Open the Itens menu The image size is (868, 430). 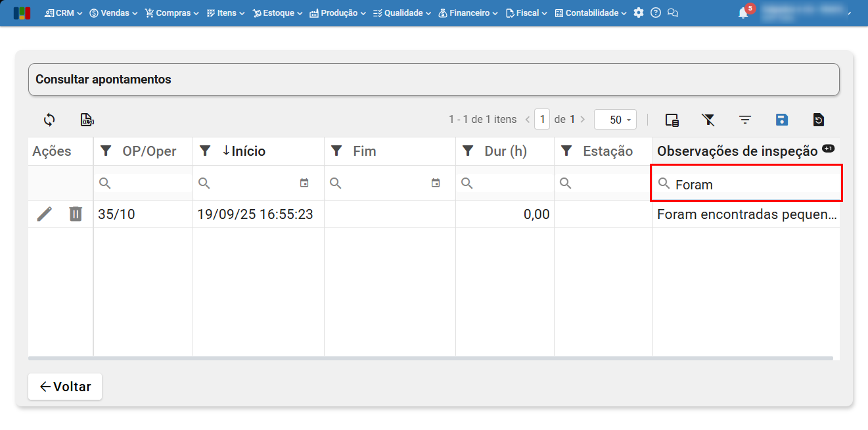[225, 13]
